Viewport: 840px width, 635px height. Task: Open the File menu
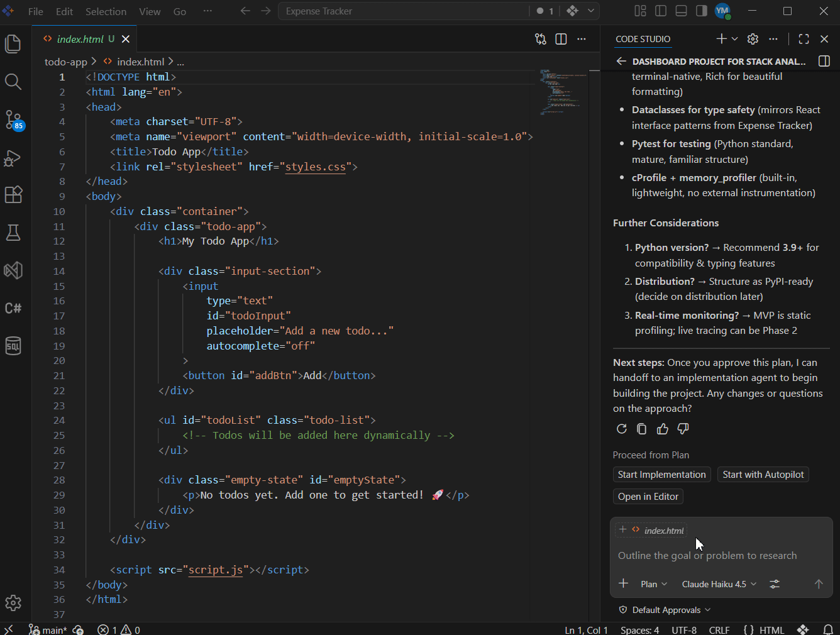[x=36, y=11]
